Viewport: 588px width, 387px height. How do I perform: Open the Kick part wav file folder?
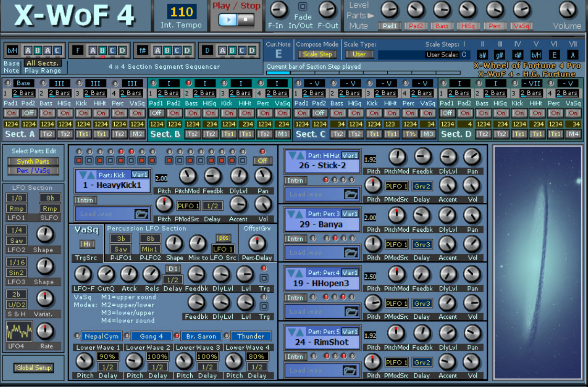coord(141,214)
